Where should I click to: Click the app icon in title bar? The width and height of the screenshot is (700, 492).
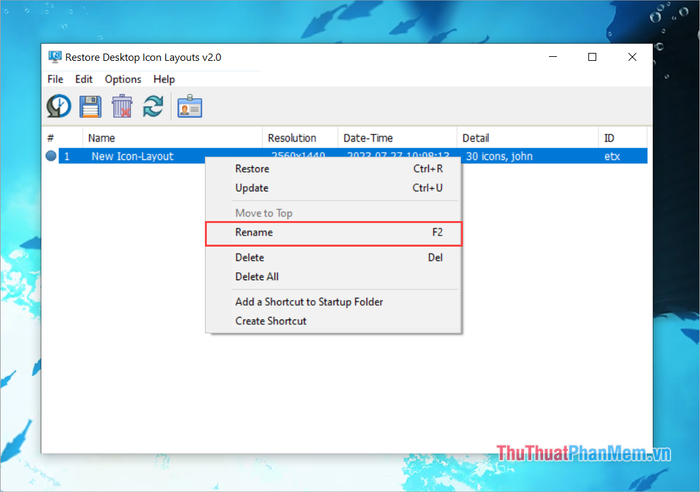click(55, 57)
